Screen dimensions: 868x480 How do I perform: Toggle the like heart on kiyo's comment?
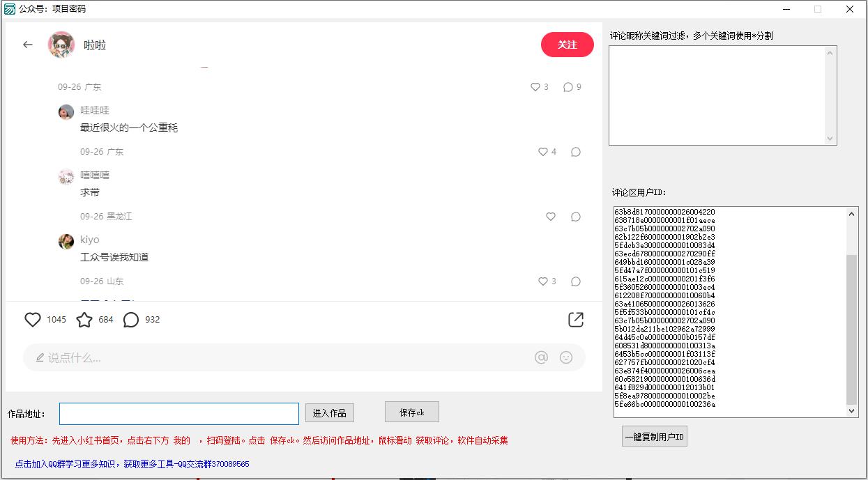coord(544,281)
